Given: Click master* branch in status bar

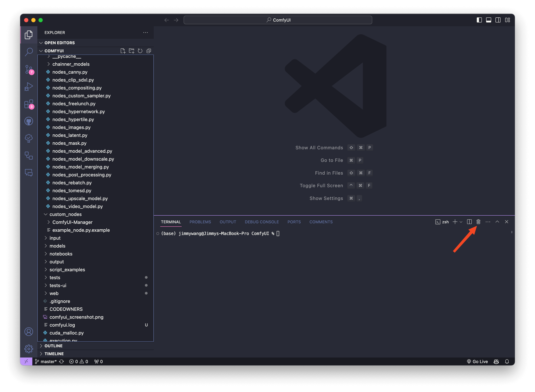Looking at the screenshot, I should [x=46, y=361].
